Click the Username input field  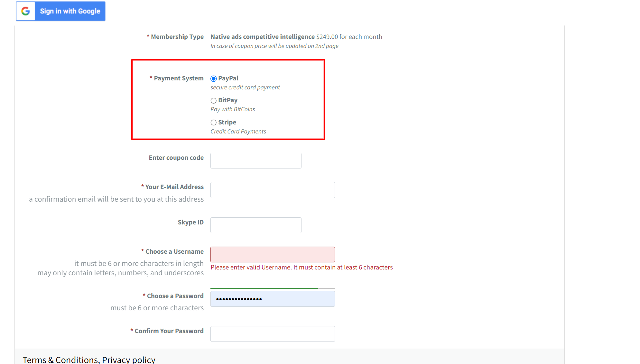pos(272,254)
